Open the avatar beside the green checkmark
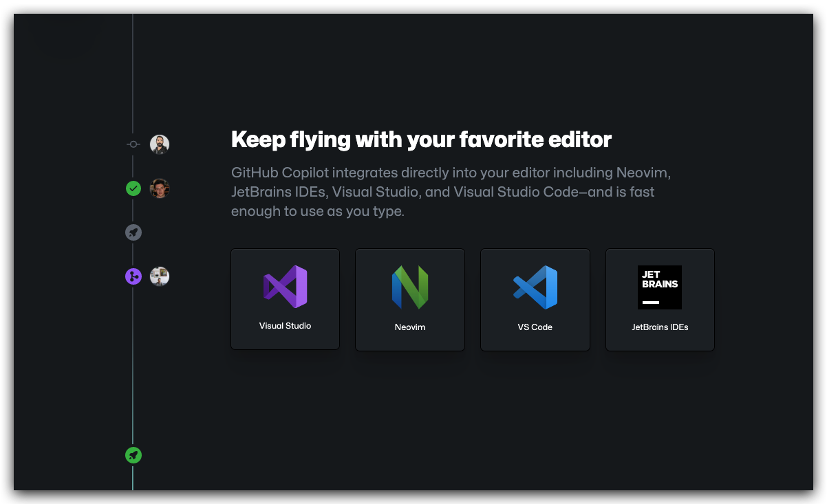827x504 pixels. [160, 188]
